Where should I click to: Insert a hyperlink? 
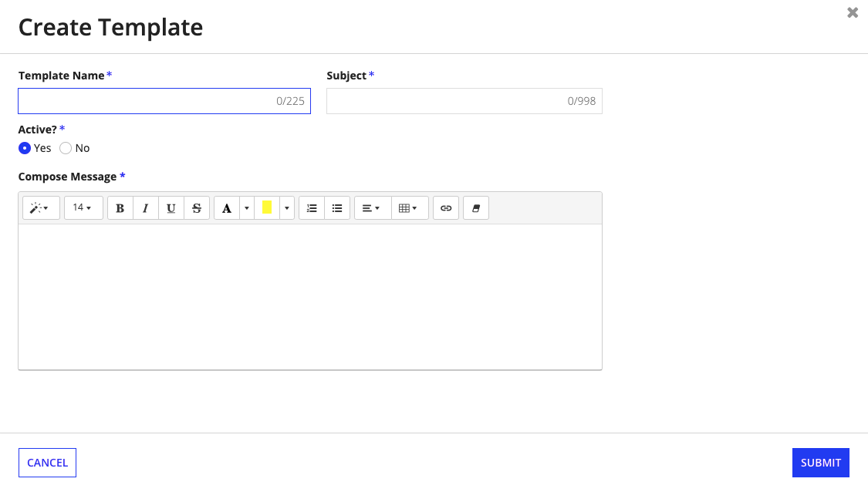tap(446, 208)
